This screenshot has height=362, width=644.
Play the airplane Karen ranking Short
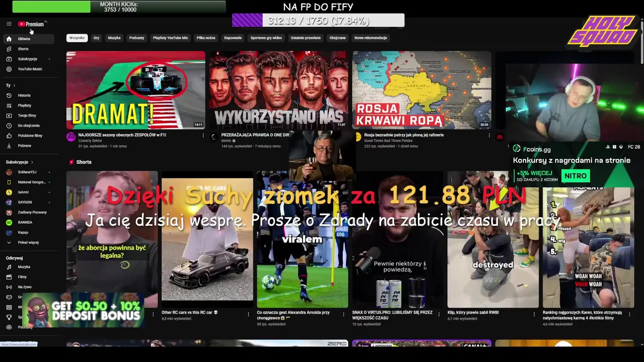click(588, 247)
